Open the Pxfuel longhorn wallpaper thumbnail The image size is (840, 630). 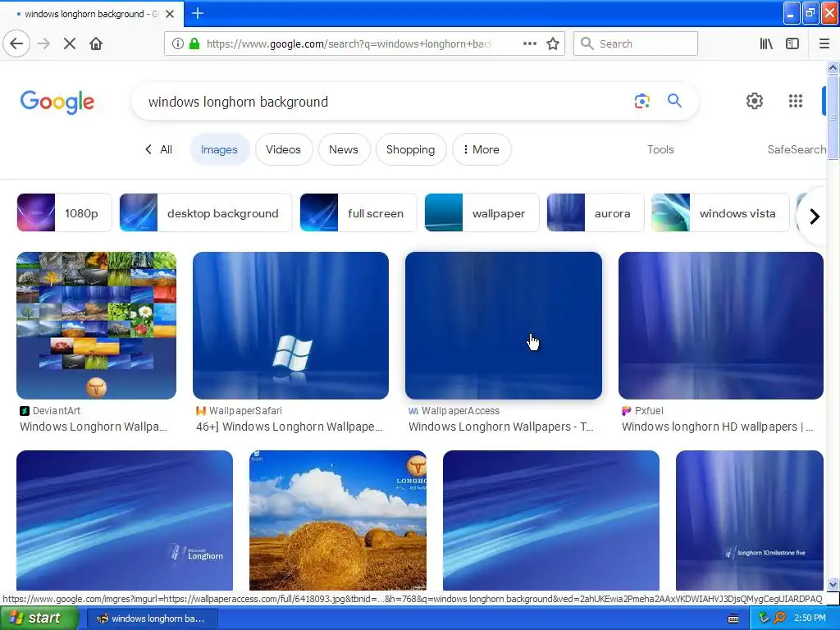pyautogui.click(x=720, y=325)
